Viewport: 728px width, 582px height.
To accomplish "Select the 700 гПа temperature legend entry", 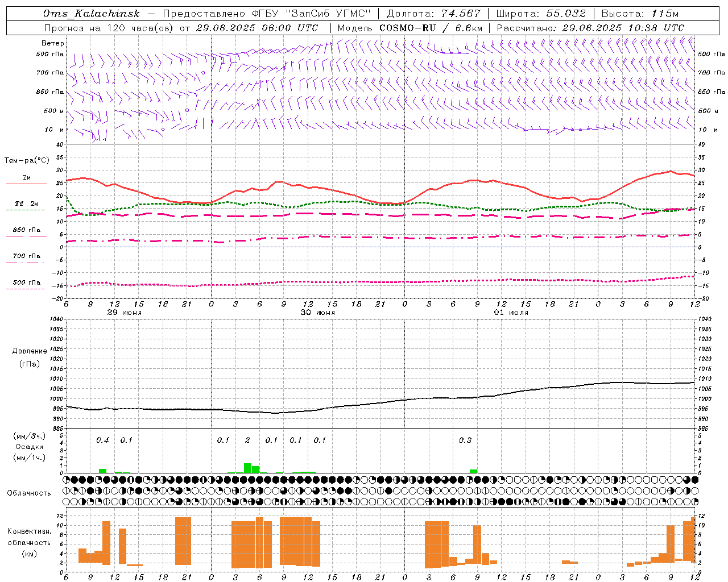I will (26, 256).
